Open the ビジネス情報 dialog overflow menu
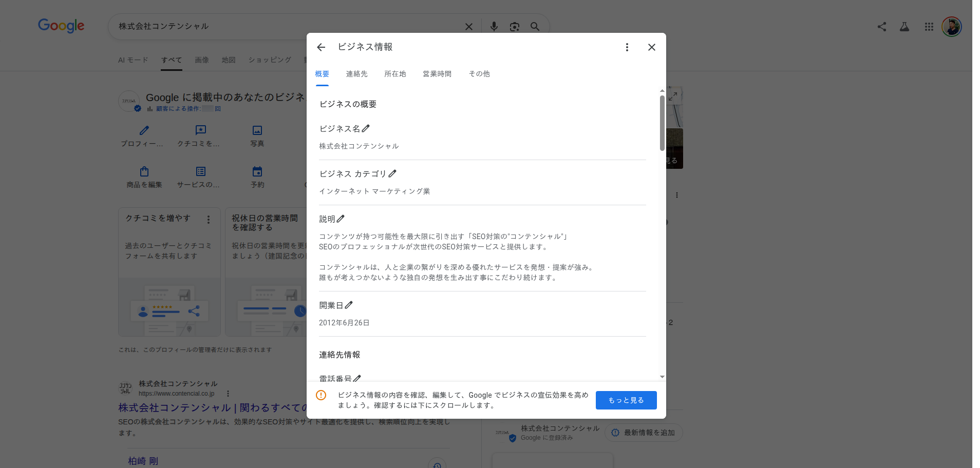980x468 pixels. [627, 47]
